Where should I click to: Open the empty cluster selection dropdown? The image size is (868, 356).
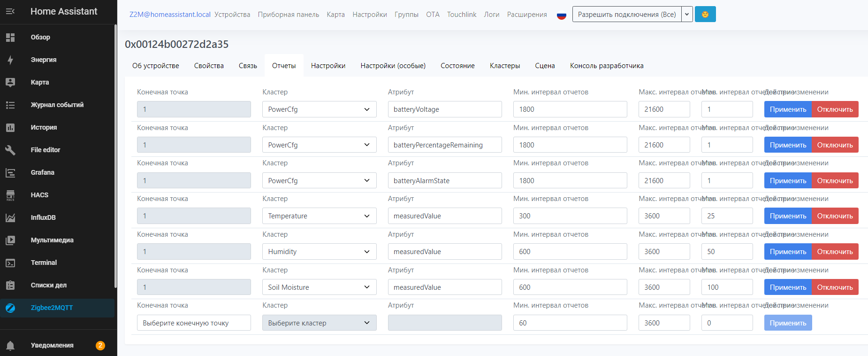319,323
